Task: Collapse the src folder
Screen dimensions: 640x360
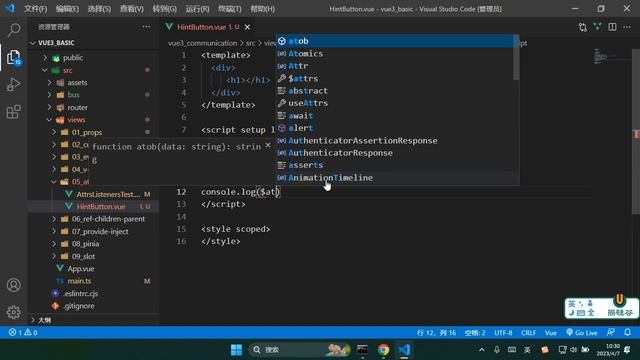Action: pyautogui.click(x=93, y=70)
